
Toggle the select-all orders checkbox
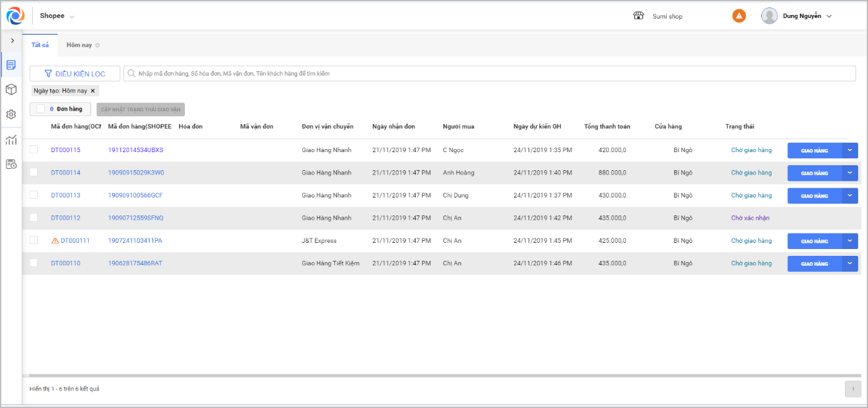coord(40,109)
